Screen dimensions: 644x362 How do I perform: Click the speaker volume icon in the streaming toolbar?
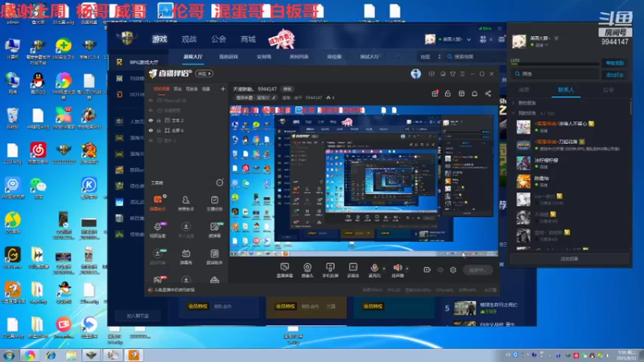click(x=397, y=267)
